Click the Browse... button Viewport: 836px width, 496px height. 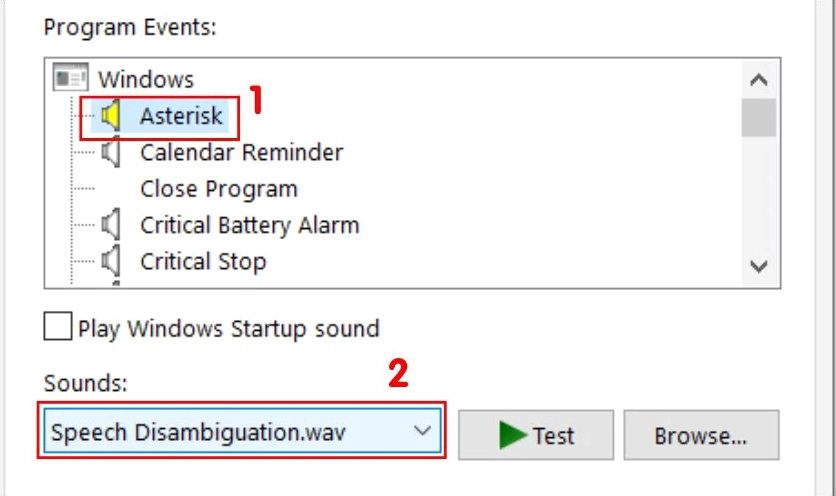(701, 435)
